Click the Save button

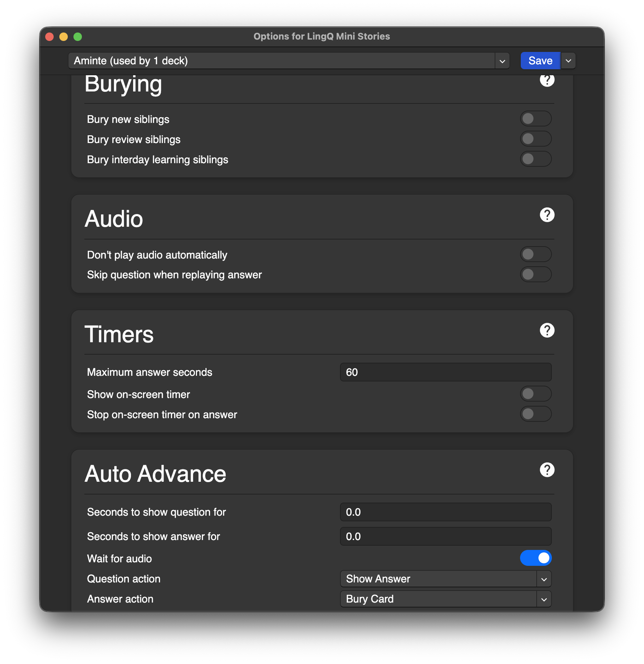(540, 61)
